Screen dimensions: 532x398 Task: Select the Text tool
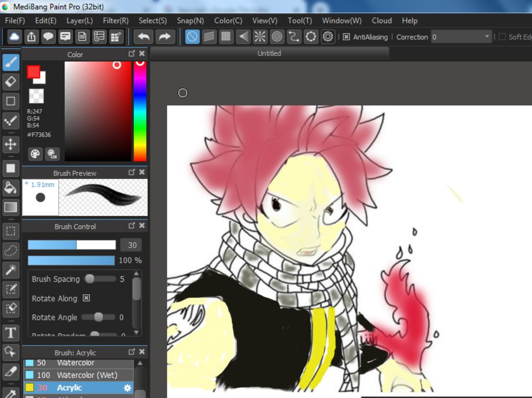point(11,333)
